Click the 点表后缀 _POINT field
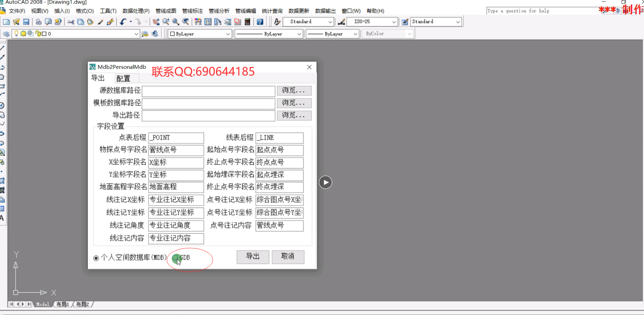This screenshot has width=644, height=315. click(176, 138)
